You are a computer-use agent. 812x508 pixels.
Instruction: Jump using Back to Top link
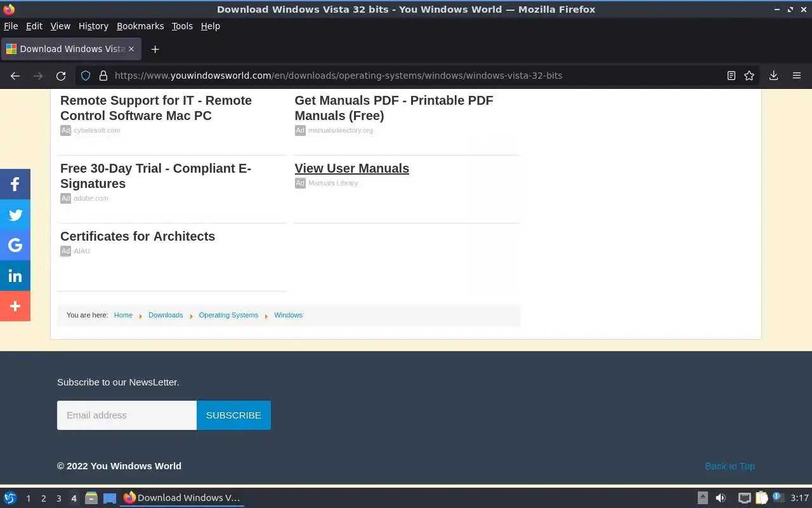coord(730,466)
